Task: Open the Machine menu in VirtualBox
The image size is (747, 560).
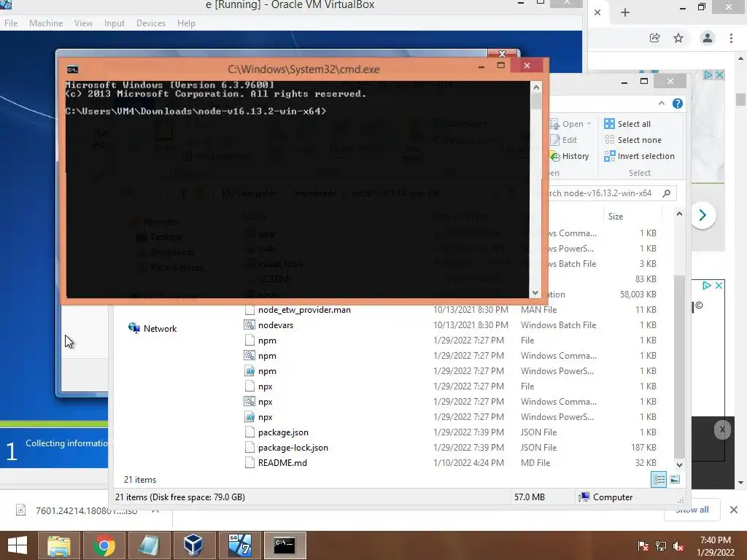Action: (x=46, y=23)
